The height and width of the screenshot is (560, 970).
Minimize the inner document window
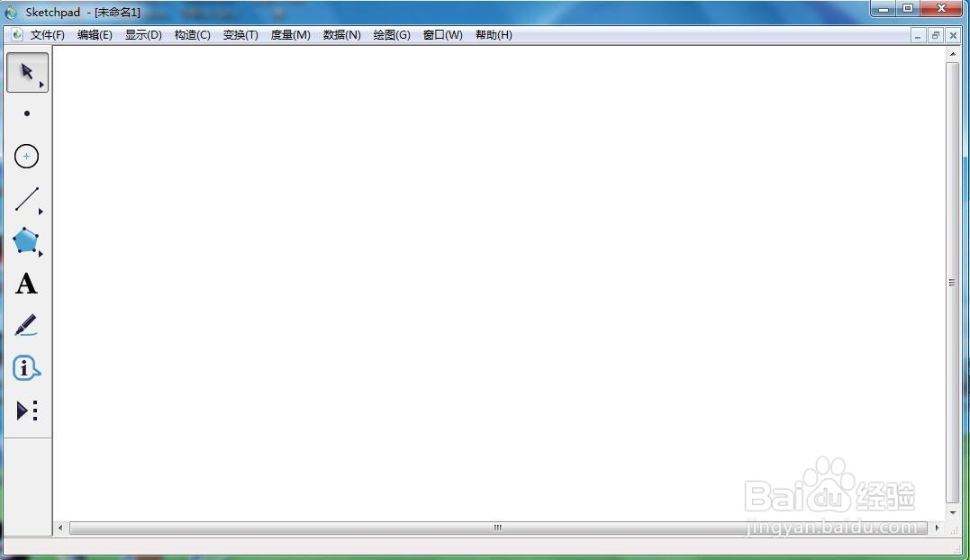pos(918,36)
